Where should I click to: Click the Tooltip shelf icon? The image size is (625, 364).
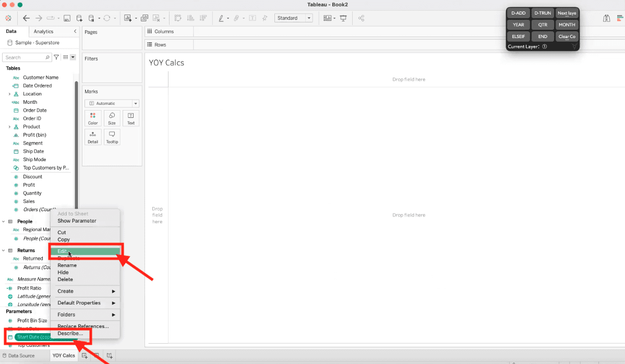tap(112, 137)
